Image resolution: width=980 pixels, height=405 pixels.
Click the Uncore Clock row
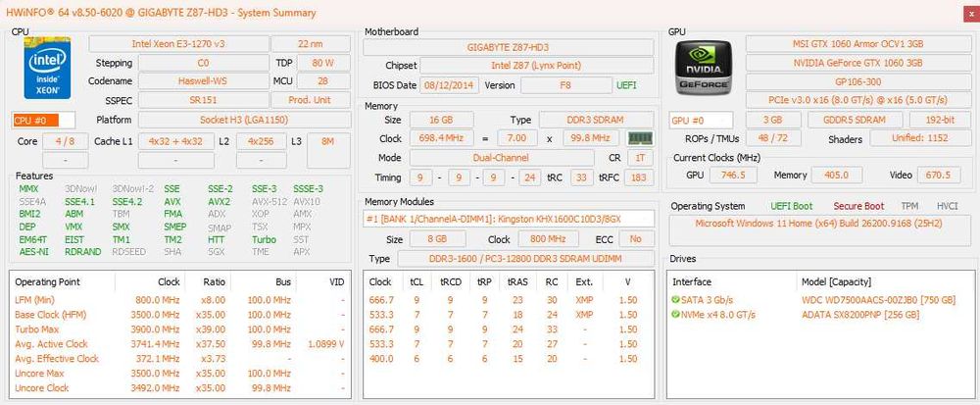[179, 388]
